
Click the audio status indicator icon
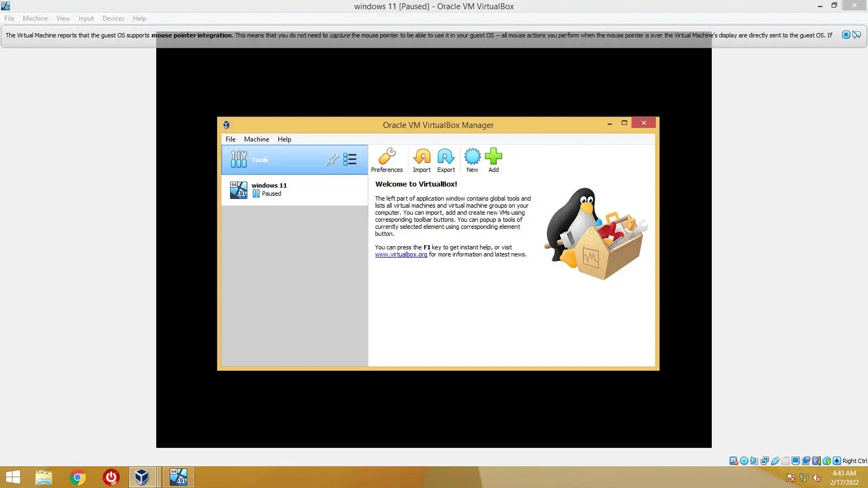[x=754, y=461]
